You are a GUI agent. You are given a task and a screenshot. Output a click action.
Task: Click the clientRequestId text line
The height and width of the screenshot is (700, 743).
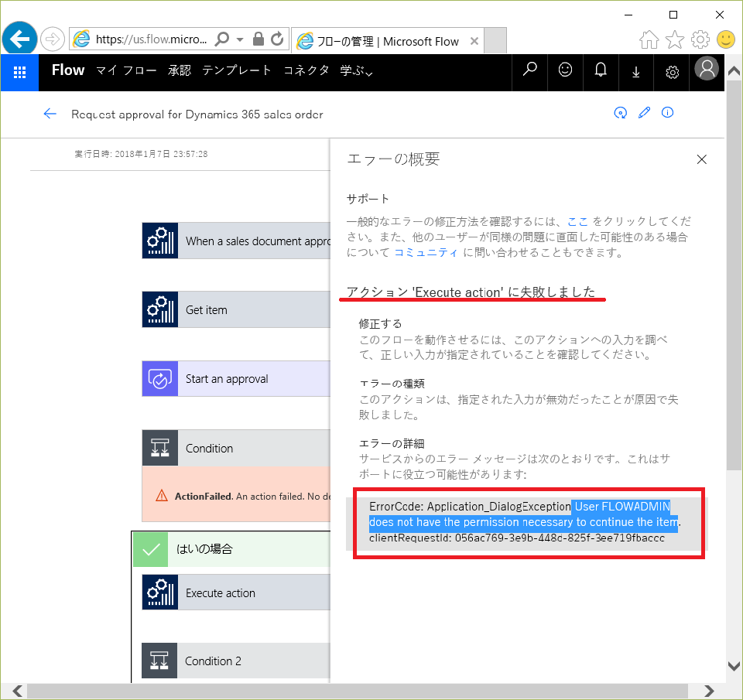click(517, 538)
